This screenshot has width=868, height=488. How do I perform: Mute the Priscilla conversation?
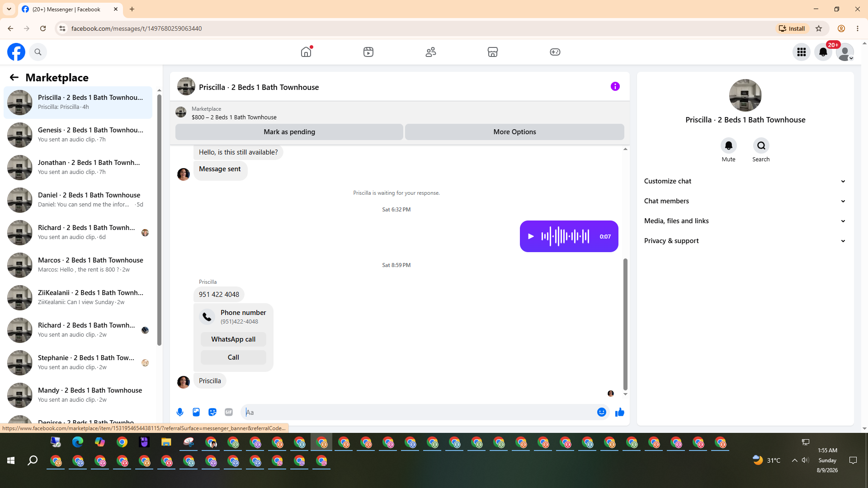729,145
